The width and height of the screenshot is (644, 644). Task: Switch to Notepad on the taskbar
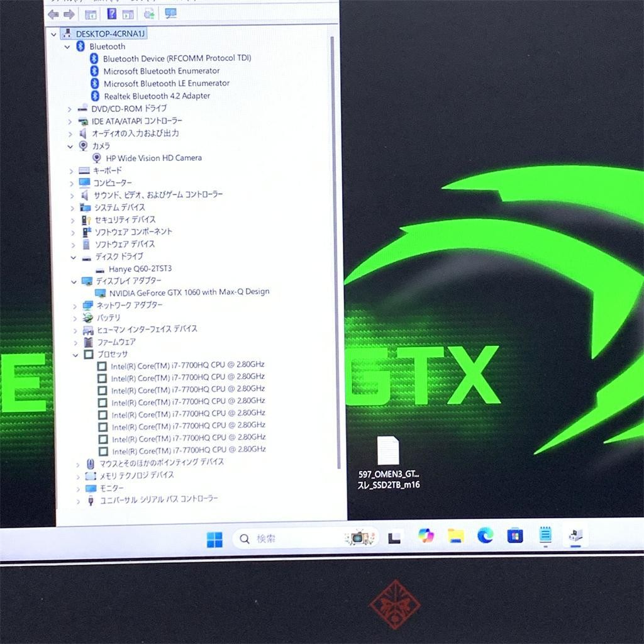click(x=545, y=535)
